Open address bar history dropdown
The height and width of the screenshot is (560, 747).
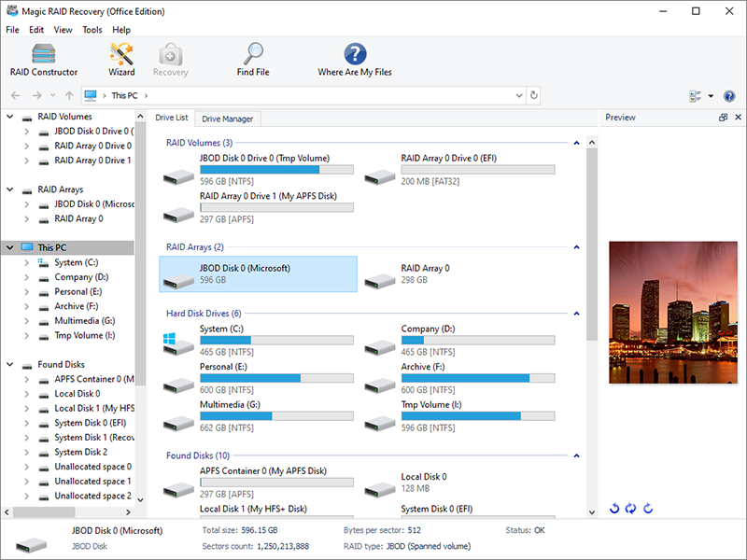click(x=519, y=96)
